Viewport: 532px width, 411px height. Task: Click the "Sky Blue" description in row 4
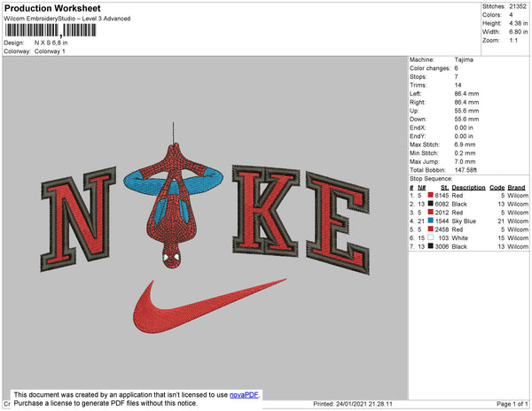click(464, 221)
